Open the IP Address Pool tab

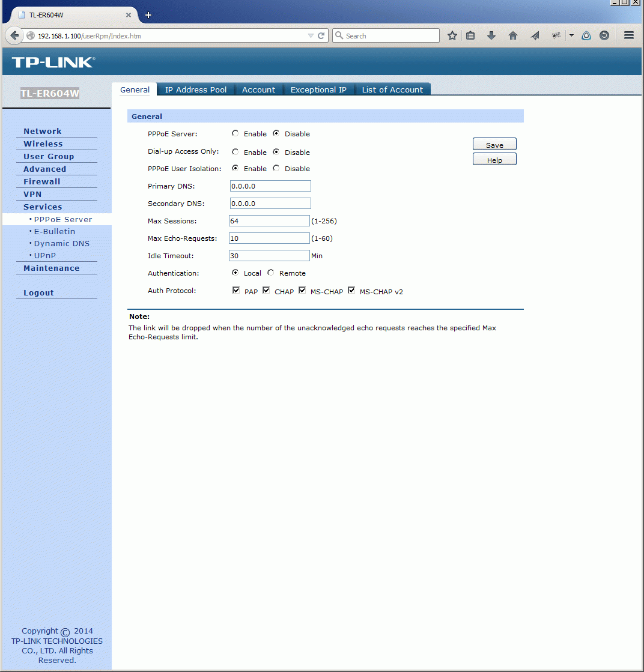coord(195,89)
